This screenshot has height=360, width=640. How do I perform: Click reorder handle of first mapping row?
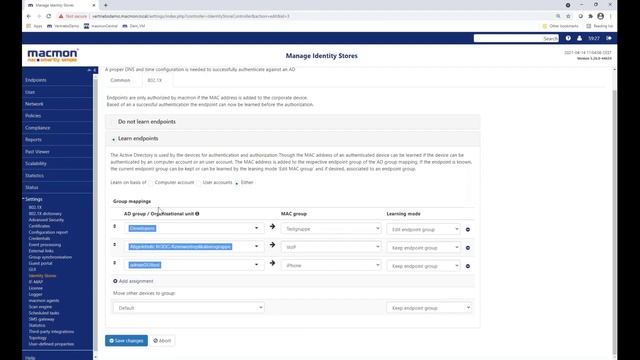(x=115, y=226)
